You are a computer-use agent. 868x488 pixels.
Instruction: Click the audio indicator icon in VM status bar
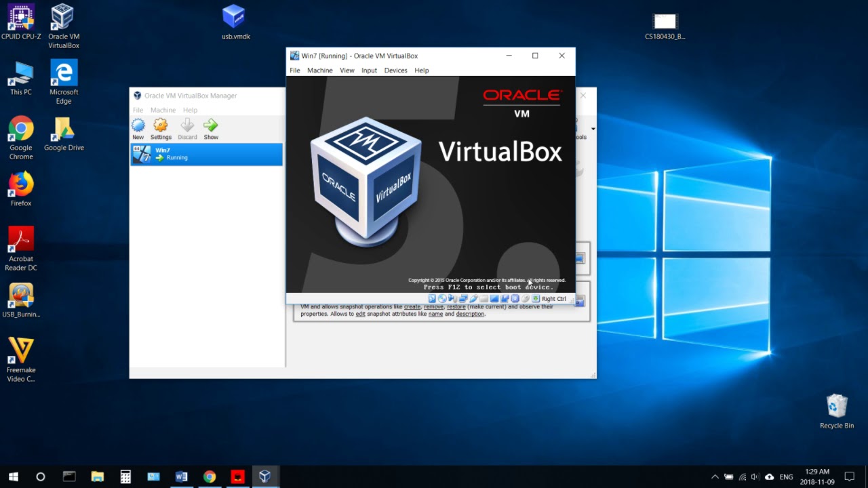click(452, 299)
